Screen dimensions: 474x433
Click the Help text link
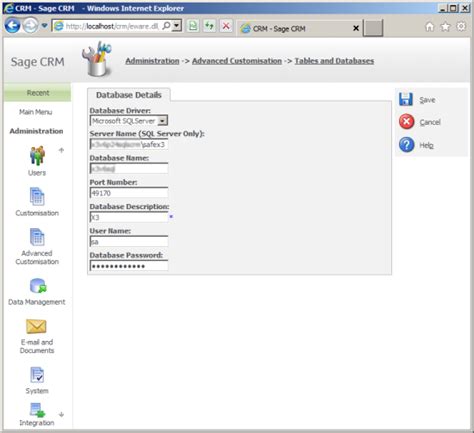[426, 145]
